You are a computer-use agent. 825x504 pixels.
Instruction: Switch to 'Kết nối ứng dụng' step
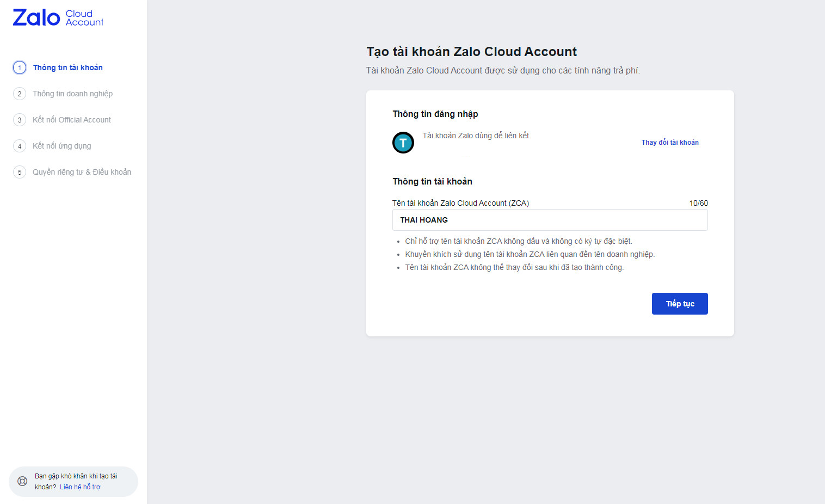click(61, 146)
